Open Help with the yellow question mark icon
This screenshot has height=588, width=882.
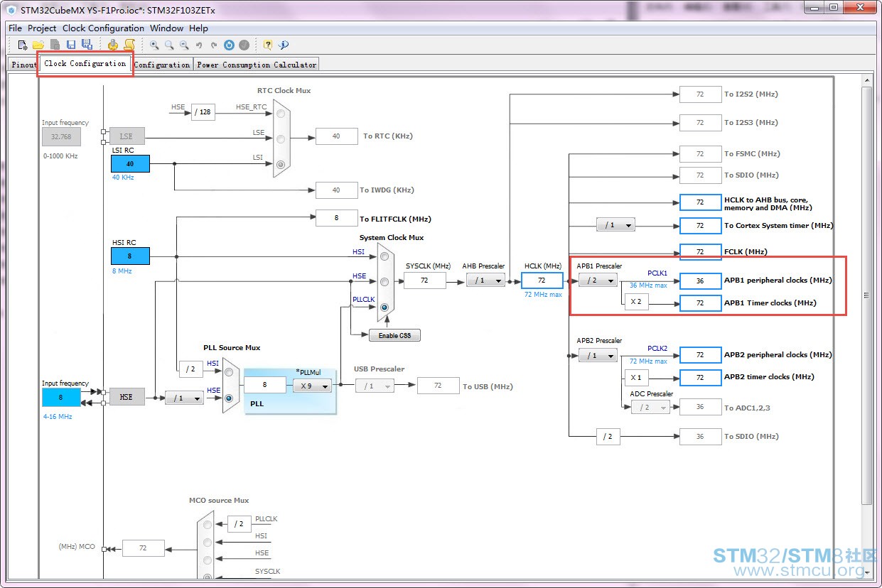[268, 45]
